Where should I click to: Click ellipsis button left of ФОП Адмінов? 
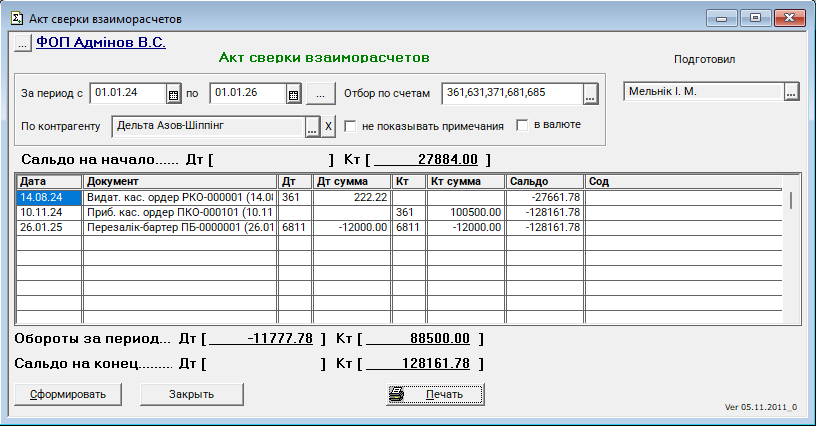23,43
